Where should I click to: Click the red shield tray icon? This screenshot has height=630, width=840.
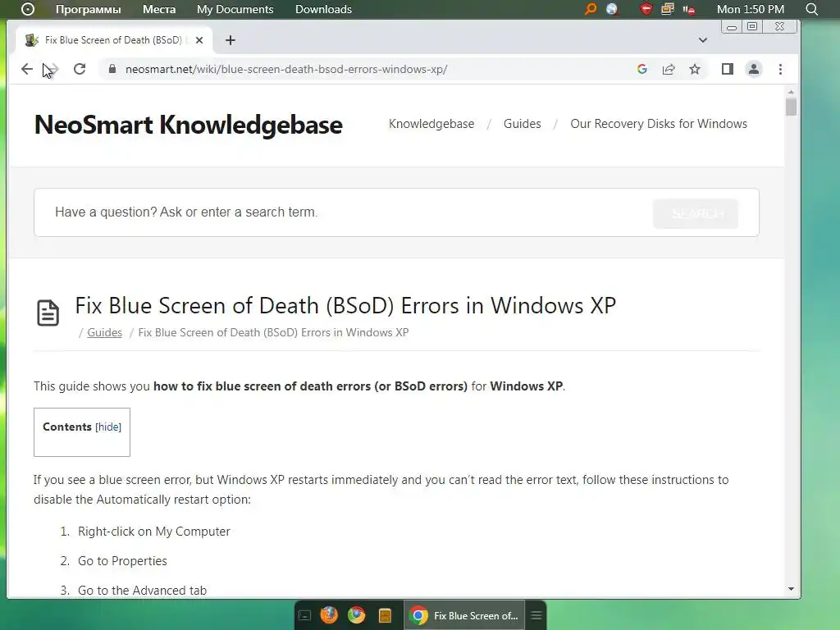646,9
